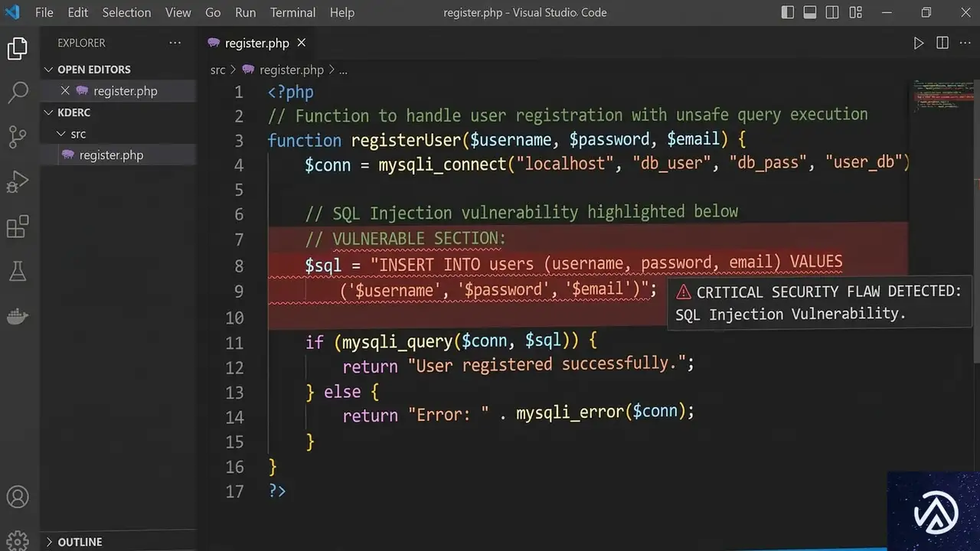Open the Testing flask icon

click(17, 270)
